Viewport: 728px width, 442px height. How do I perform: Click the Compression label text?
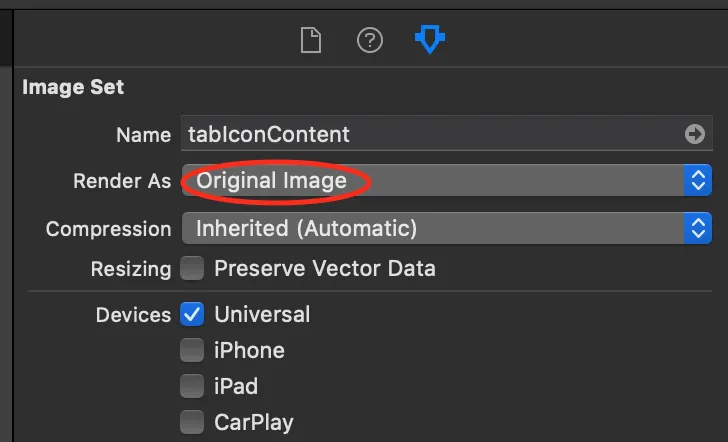tap(108, 228)
